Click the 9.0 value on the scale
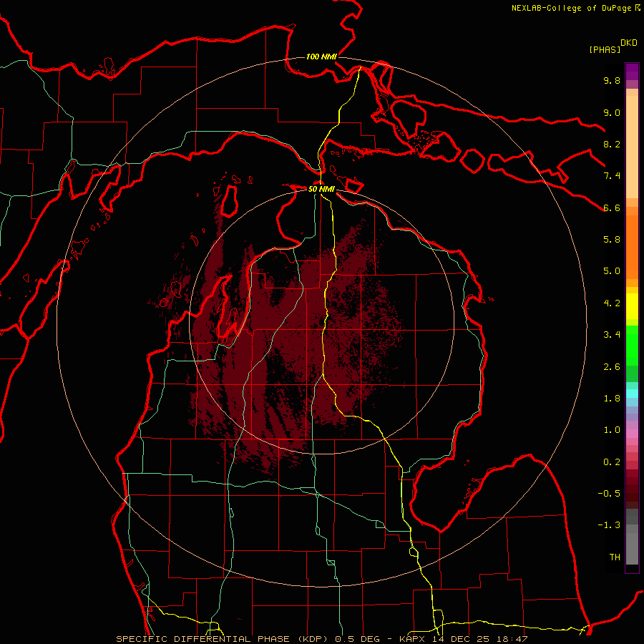The width and height of the screenshot is (644, 644). pyautogui.click(x=612, y=112)
